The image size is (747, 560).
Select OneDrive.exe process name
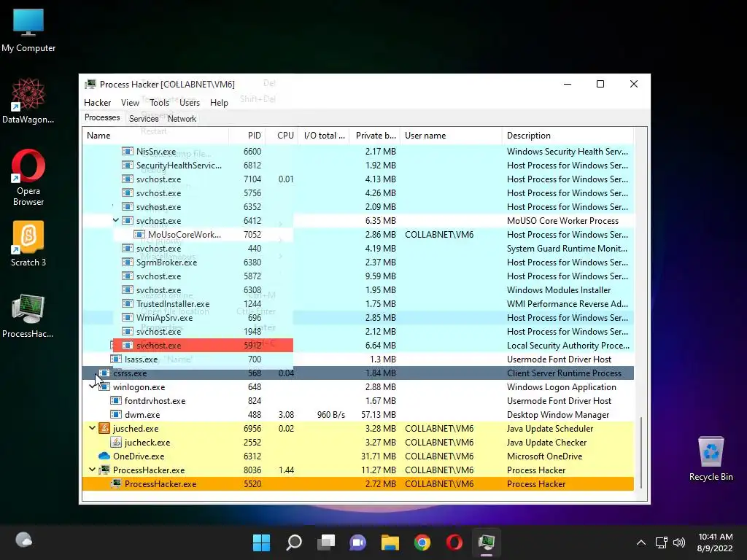[139, 456]
